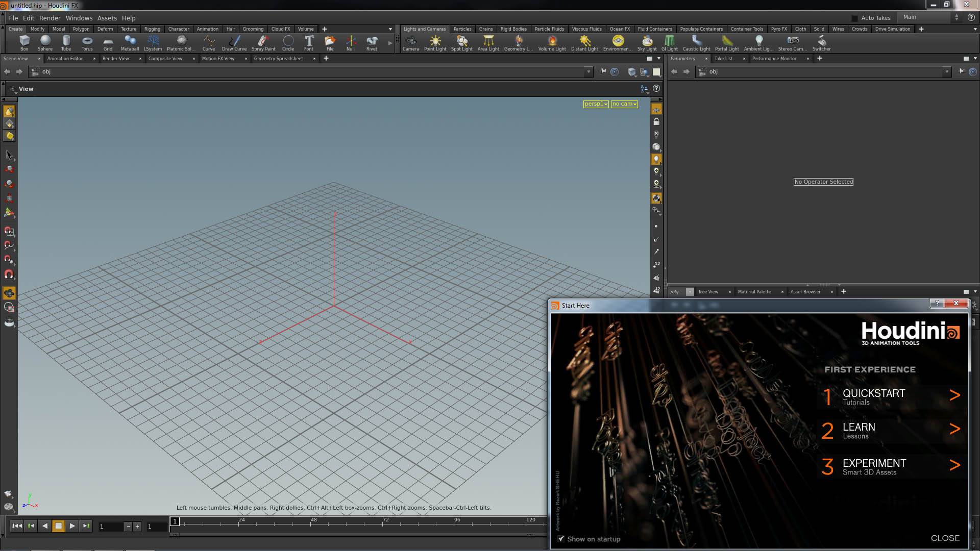Click the start frame range field

pos(157,527)
